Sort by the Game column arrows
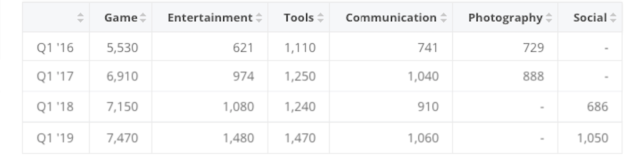 click(143, 18)
